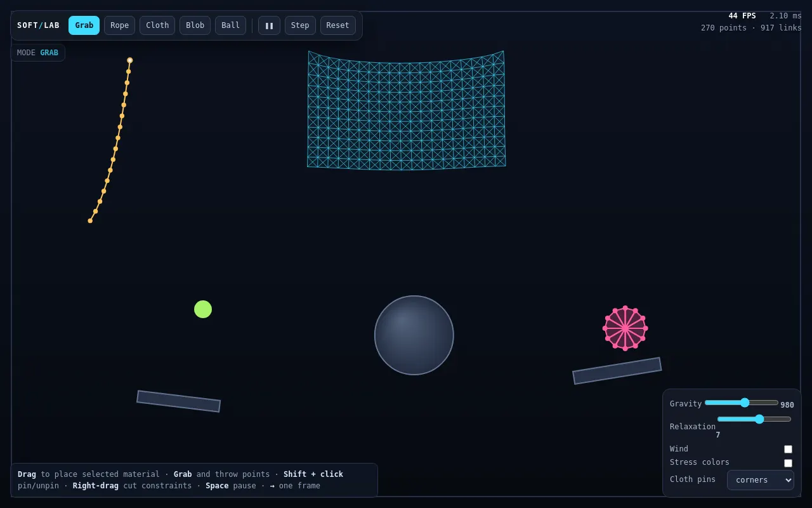812x508 pixels.
Task: Click the gravity value 980
Action: (x=787, y=405)
